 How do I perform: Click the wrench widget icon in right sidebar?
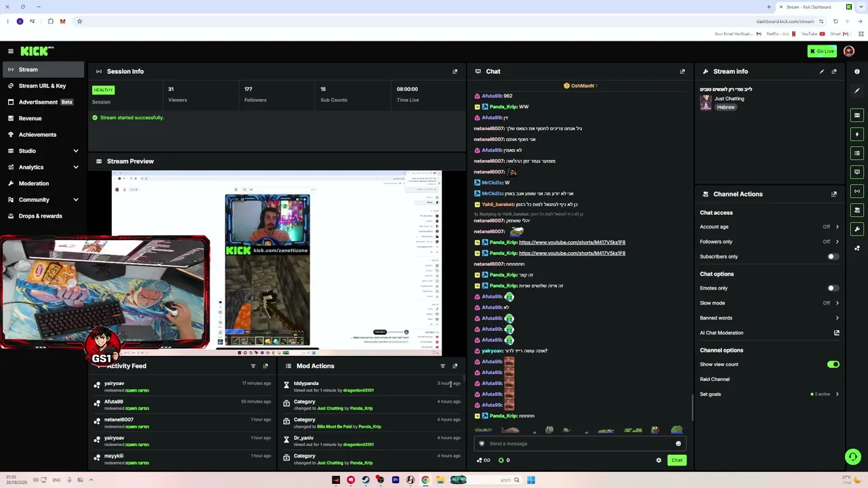tap(857, 229)
